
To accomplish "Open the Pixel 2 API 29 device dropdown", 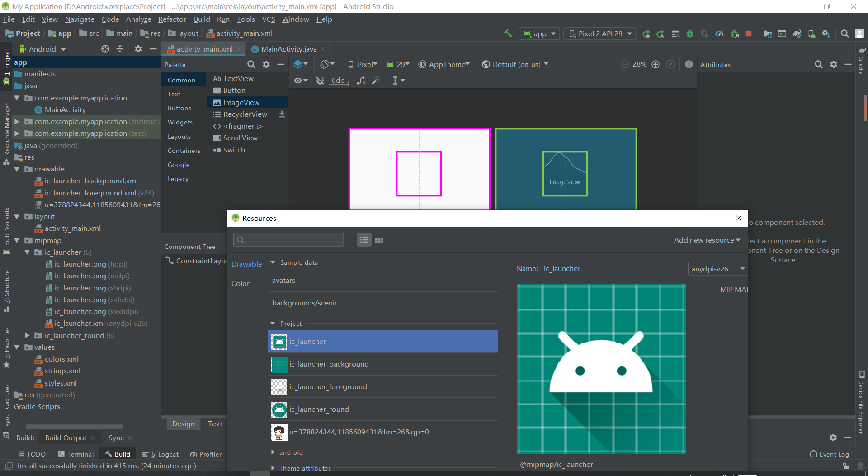I will pos(600,33).
